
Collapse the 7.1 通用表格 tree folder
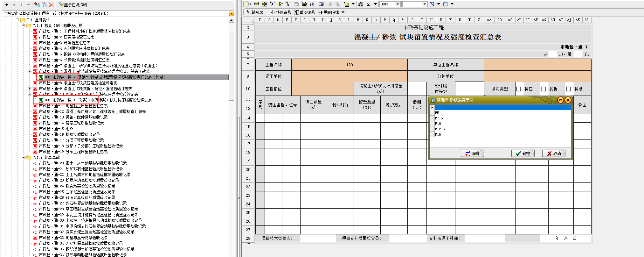coord(17,20)
